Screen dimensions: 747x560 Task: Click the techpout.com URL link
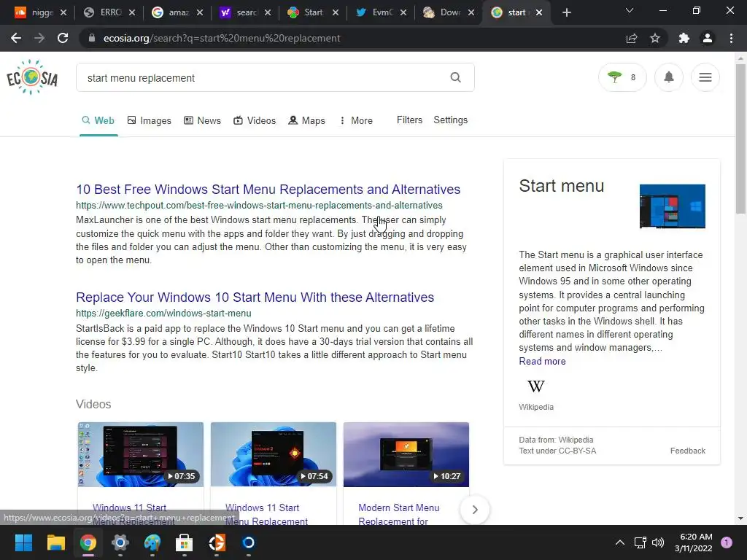click(x=259, y=205)
